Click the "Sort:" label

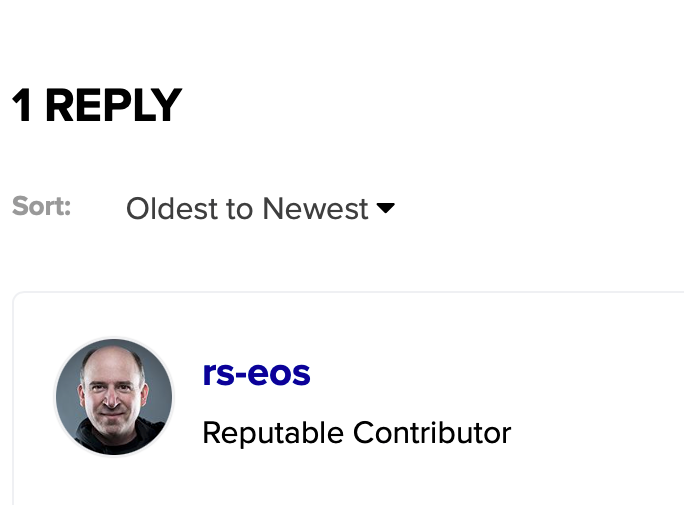(x=42, y=207)
